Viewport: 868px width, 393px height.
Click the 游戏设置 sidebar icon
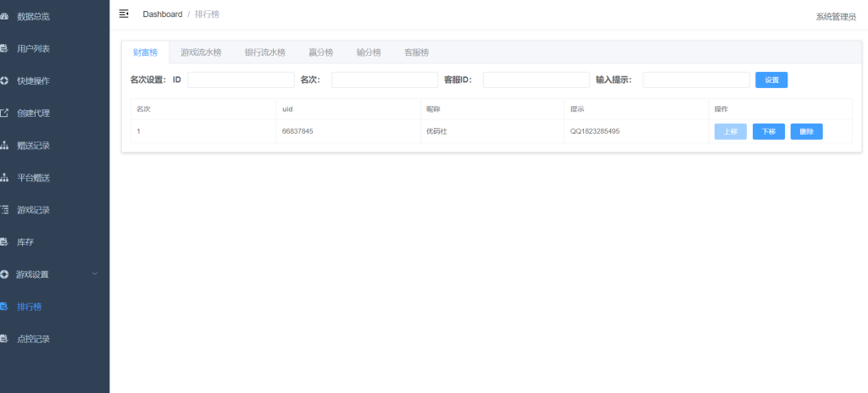[x=4, y=274]
